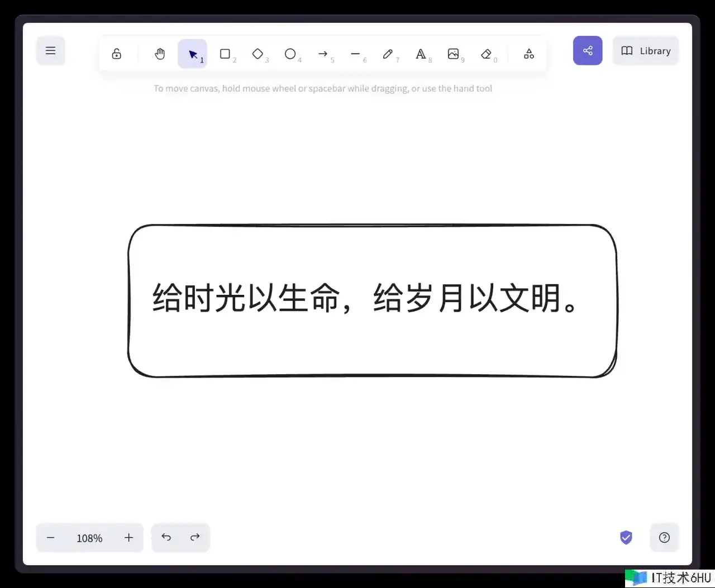Zoom out with the minus button

(51, 538)
